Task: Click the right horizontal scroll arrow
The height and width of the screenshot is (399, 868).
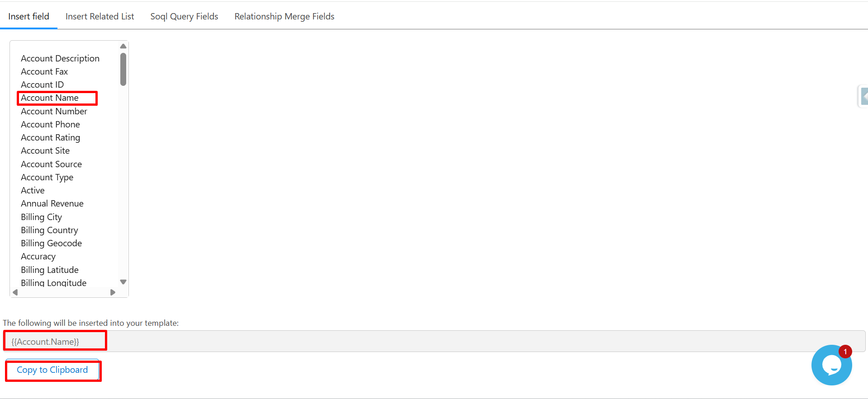Action: pos(113,292)
